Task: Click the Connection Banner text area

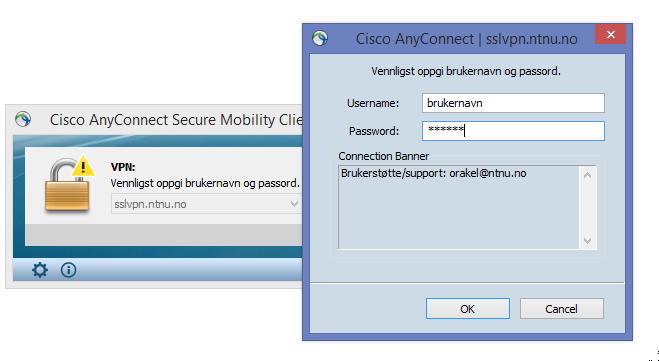Action: tap(459, 207)
